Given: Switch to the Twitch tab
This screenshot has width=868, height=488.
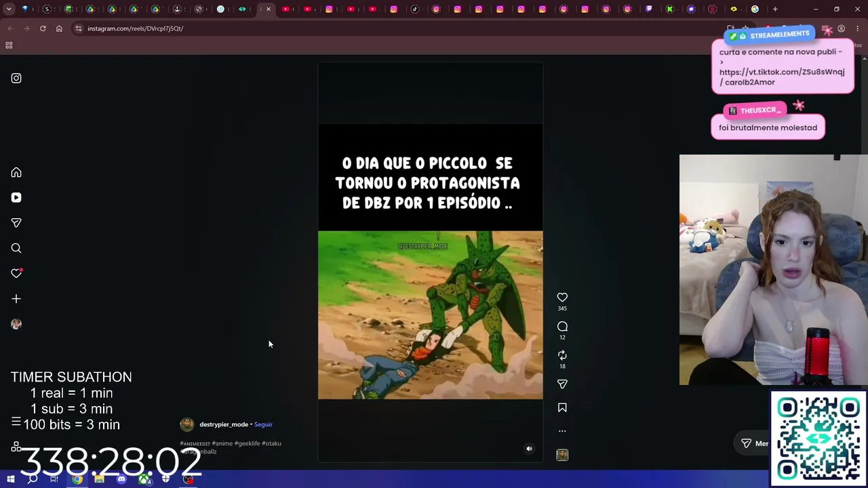Looking at the screenshot, I should tap(648, 9).
